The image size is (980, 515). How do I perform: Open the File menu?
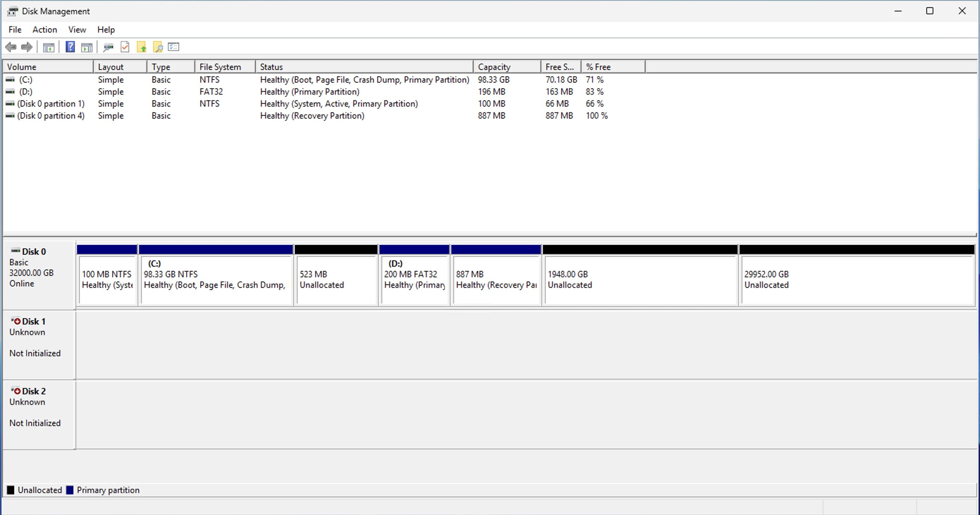15,30
